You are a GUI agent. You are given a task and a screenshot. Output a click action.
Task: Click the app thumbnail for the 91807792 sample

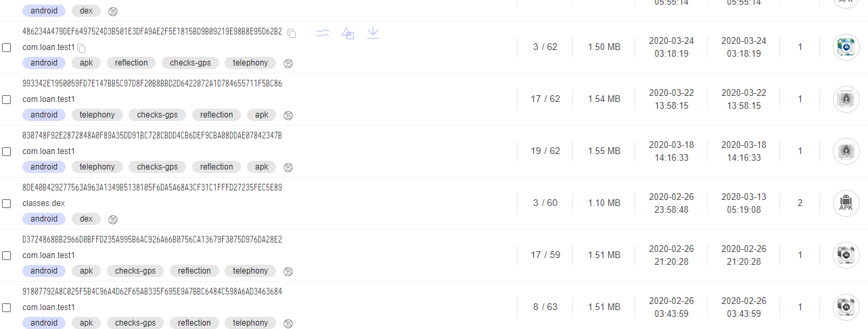pyautogui.click(x=846, y=307)
